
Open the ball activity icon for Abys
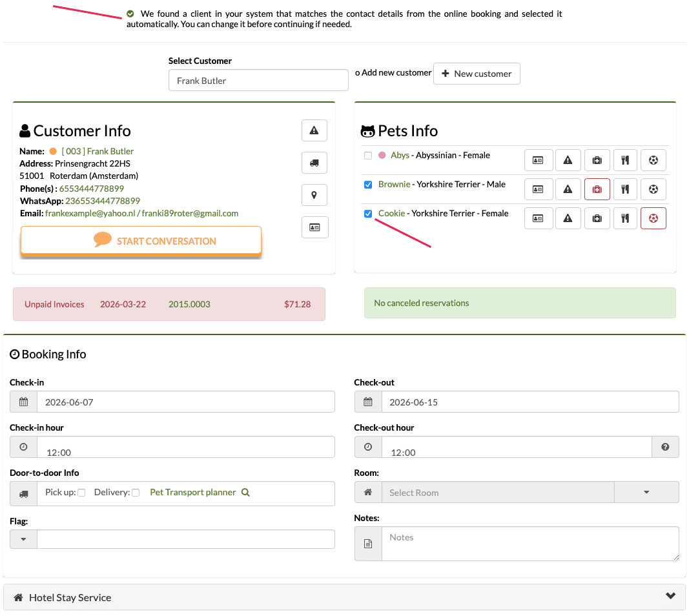click(x=653, y=160)
